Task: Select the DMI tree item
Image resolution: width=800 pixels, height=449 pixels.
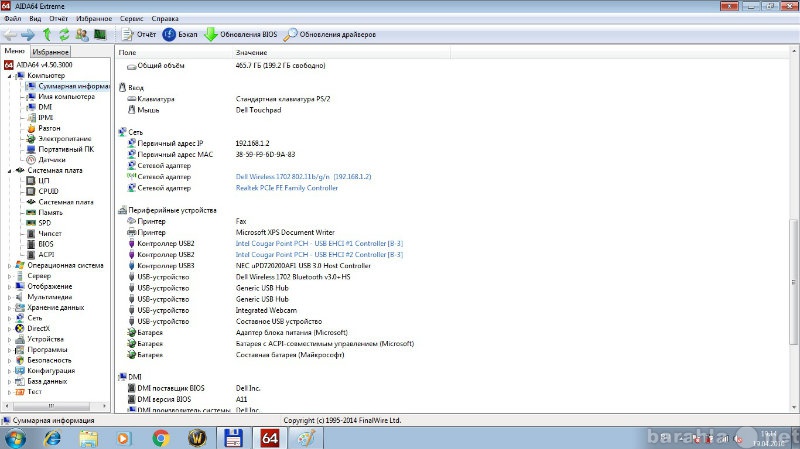Action: [x=39, y=107]
